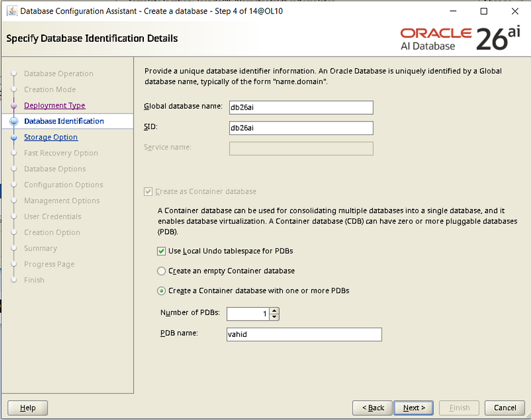
Task: Toggle Create as Container database checkbox
Action: click(x=148, y=192)
